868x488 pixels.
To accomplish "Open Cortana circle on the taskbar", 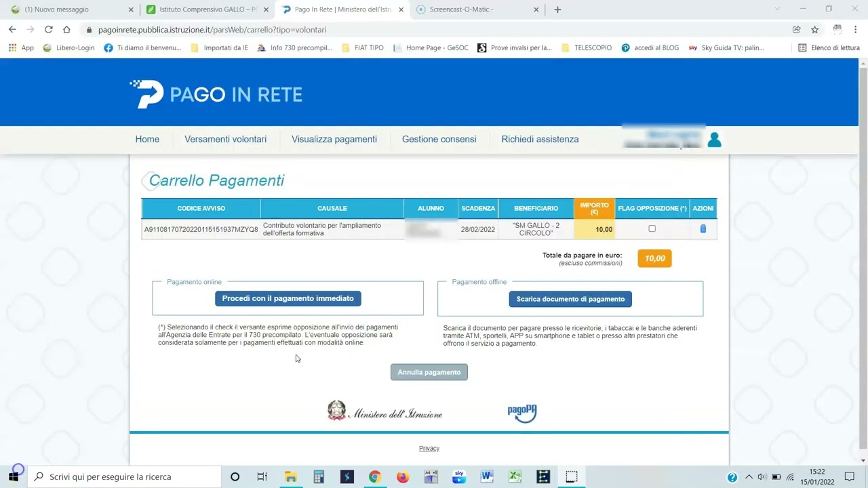I will [x=235, y=476].
